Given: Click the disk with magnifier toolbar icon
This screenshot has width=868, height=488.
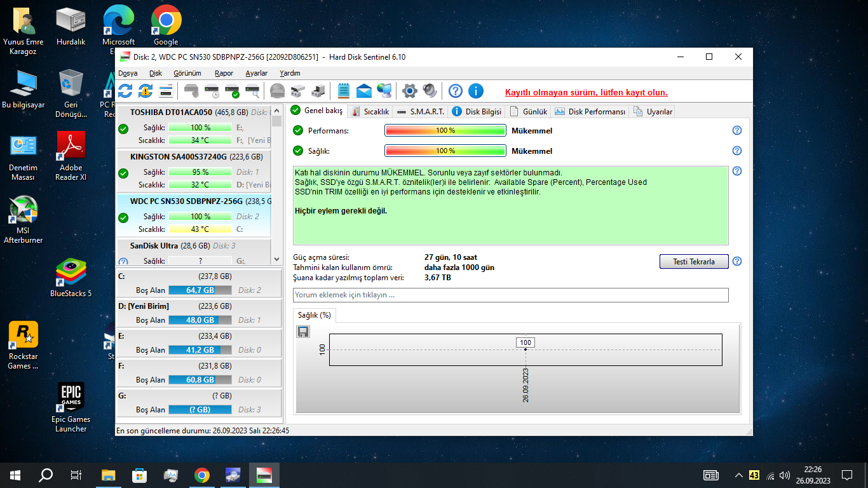Looking at the screenshot, I should click(x=252, y=91).
